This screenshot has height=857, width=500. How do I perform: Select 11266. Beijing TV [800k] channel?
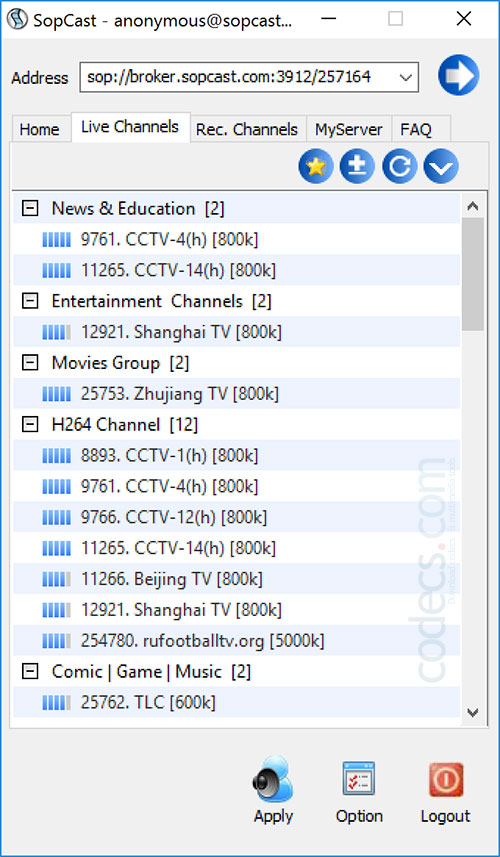(x=172, y=579)
